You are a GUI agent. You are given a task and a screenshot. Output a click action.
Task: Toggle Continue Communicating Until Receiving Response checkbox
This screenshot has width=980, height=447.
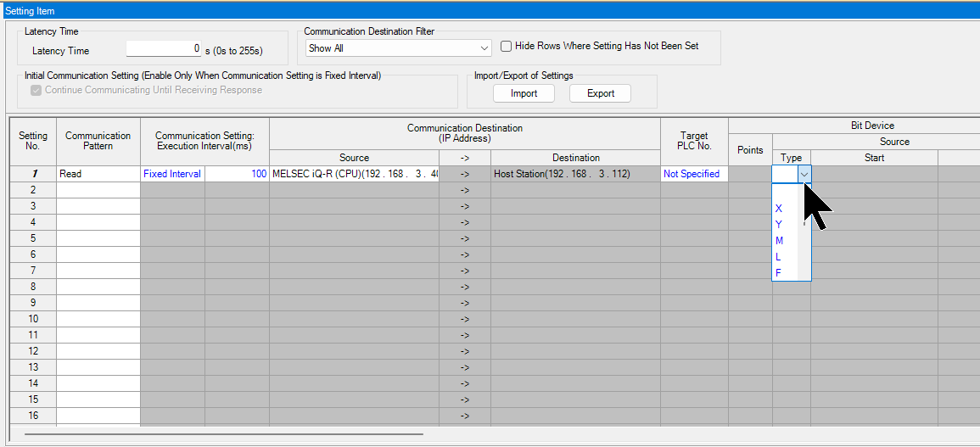pyautogui.click(x=36, y=90)
